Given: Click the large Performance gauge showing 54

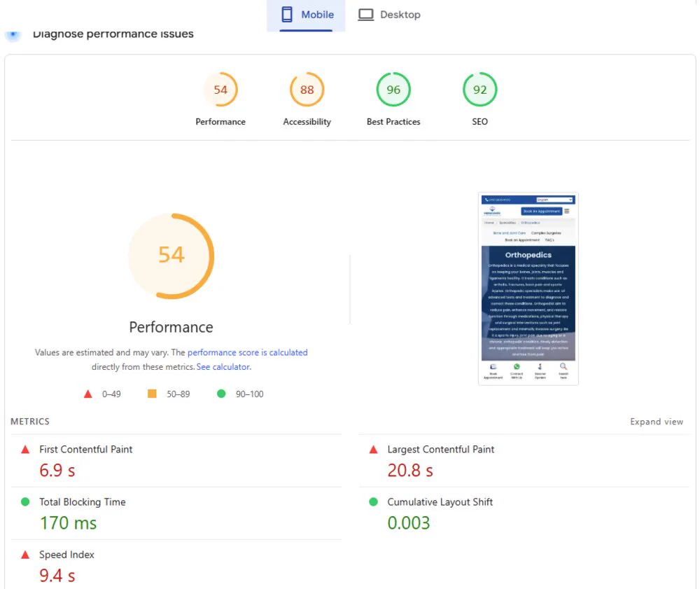Looking at the screenshot, I should (x=171, y=256).
